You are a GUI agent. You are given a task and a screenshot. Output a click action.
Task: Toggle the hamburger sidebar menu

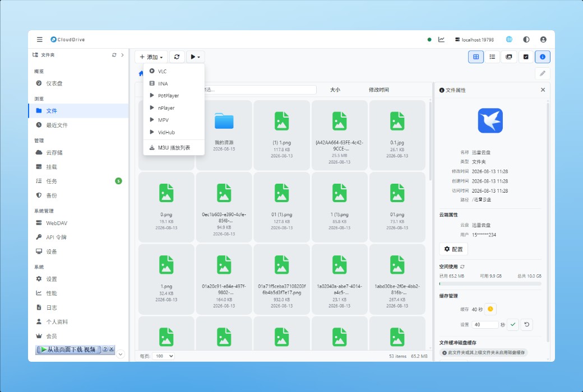pyautogui.click(x=39, y=39)
